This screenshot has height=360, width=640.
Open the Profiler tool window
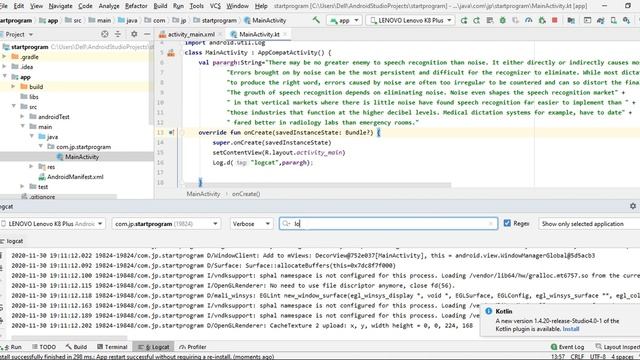[x=193, y=347]
